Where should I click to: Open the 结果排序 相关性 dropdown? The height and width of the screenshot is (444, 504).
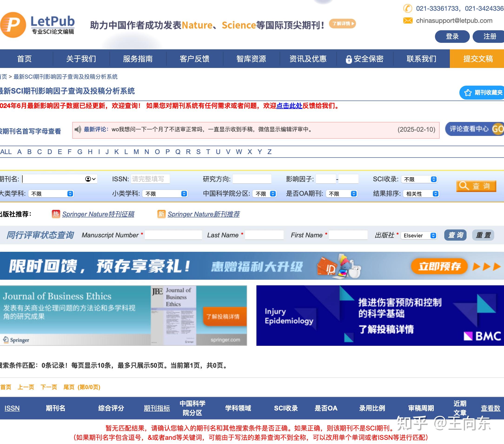421,194
